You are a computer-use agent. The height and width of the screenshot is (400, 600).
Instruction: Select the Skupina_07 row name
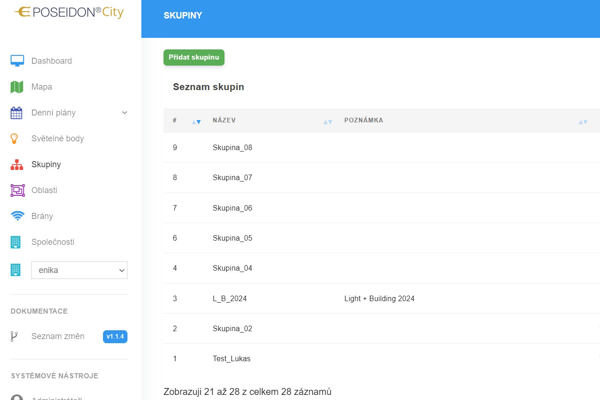coord(232,178)
